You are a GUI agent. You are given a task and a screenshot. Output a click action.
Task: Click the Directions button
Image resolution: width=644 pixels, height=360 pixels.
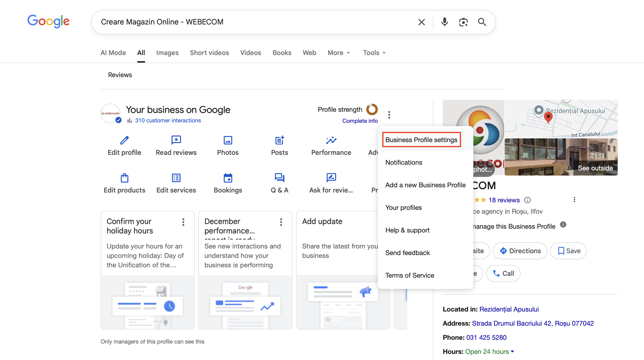520,251
